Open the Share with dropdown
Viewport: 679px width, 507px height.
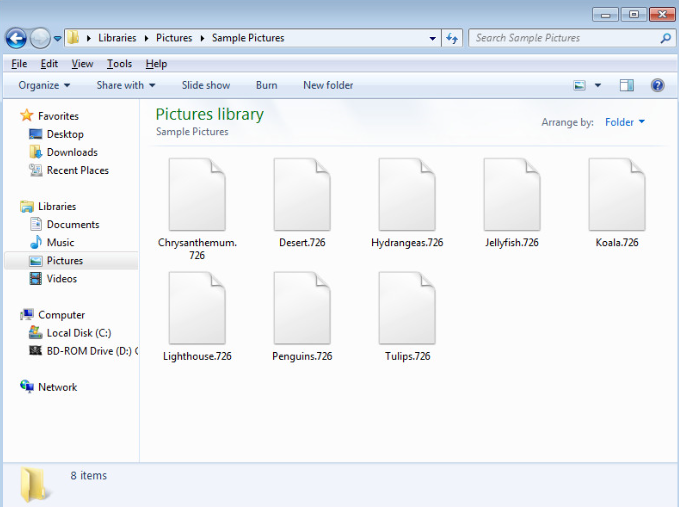pyautogui.click(x=125, y=86)
